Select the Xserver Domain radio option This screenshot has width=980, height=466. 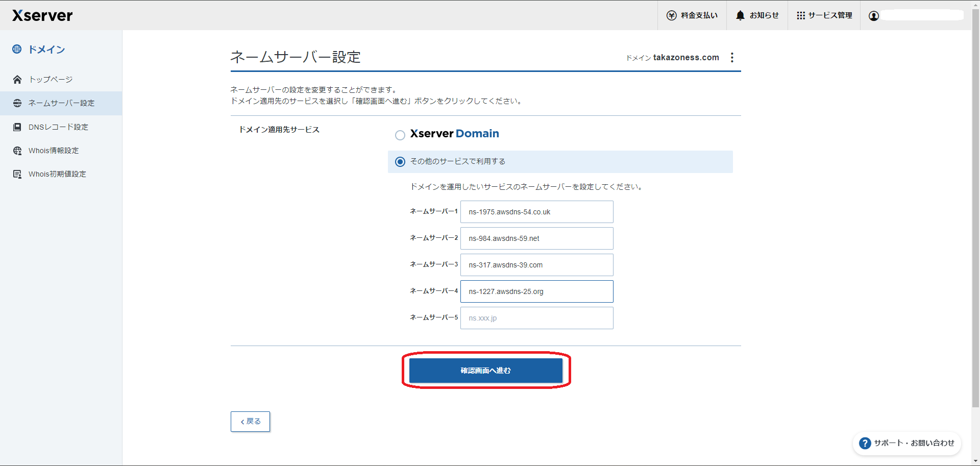point(400,135)
